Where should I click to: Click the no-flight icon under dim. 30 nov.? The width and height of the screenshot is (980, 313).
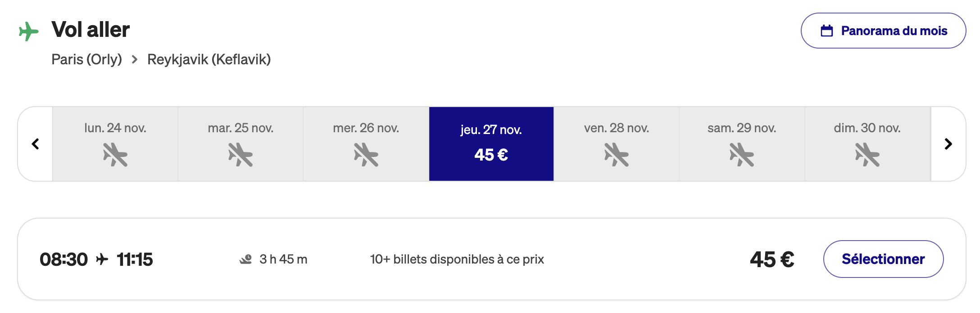point(867,155)
